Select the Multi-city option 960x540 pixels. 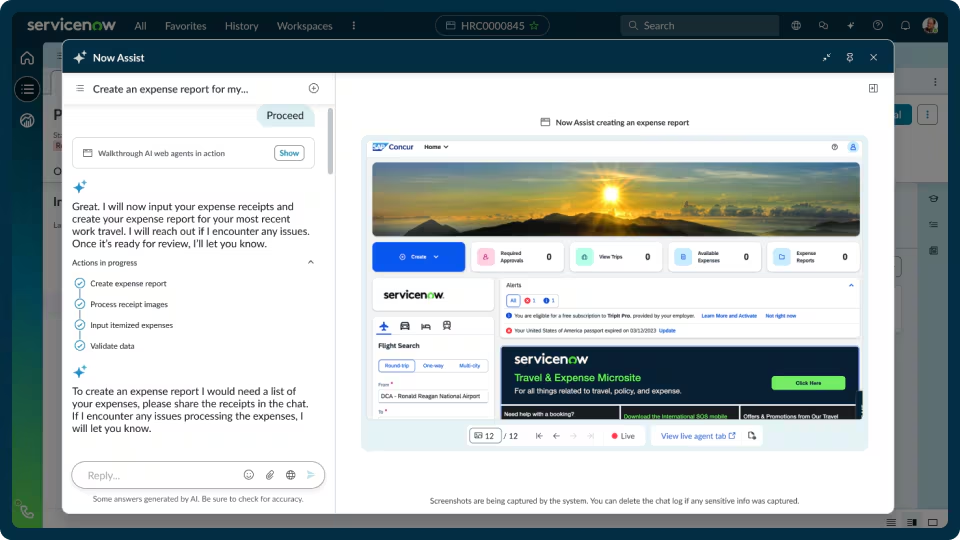470,366
